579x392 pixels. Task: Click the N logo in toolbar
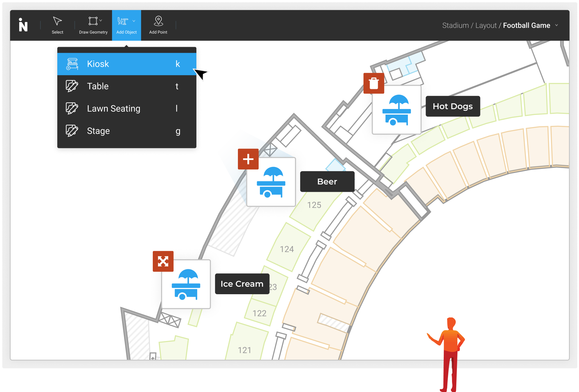(x=23, y=25)
